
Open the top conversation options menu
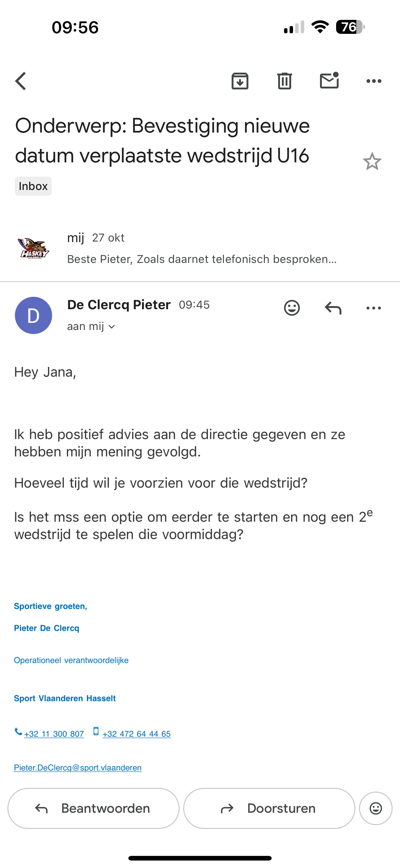click(x=374, y=81)
